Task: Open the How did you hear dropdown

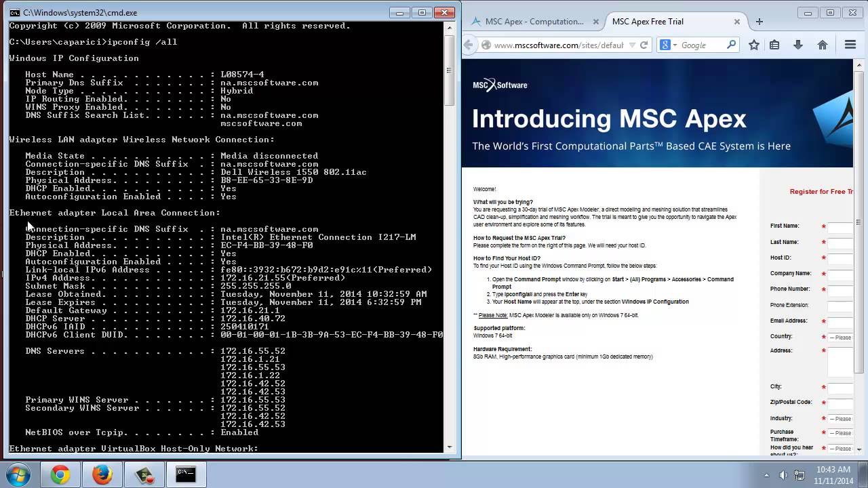Action: 840,449
